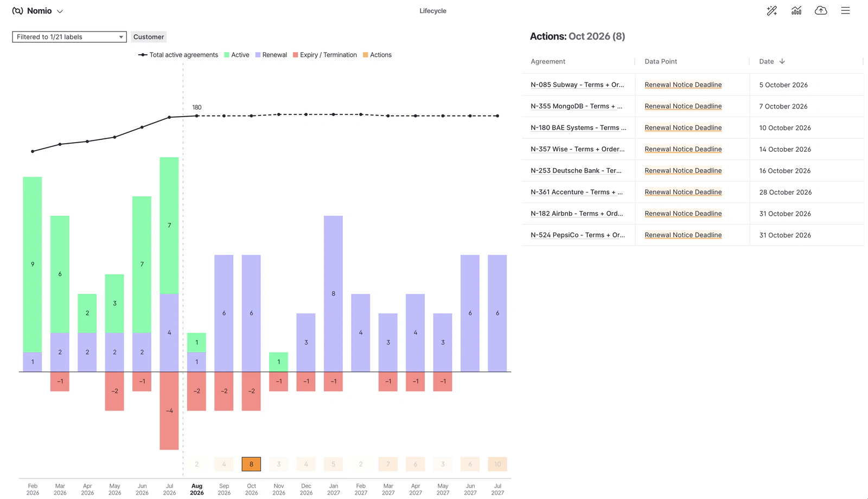Open agreement N-253 Deutsche Bank
This screenshot has width=868, height=499.
click(576, 170)
